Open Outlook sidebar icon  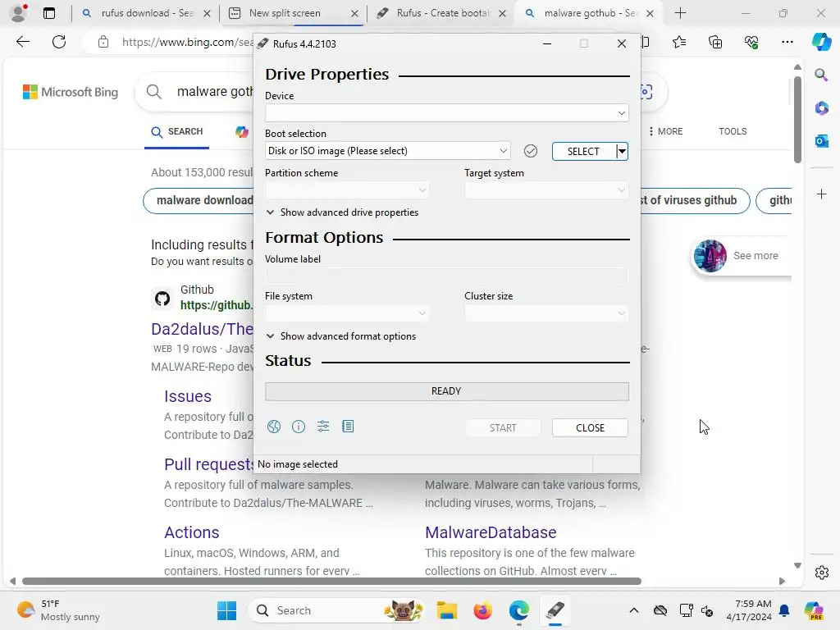[x=821, y=141]
